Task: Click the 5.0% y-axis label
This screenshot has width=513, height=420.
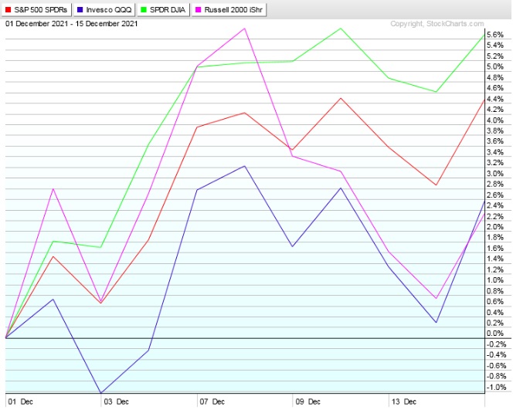Action: 495,66
